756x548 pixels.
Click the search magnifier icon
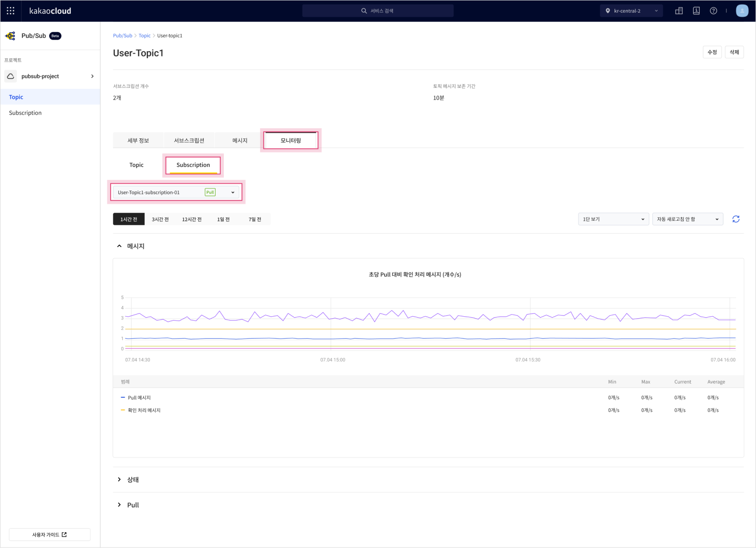click(364, 11)
